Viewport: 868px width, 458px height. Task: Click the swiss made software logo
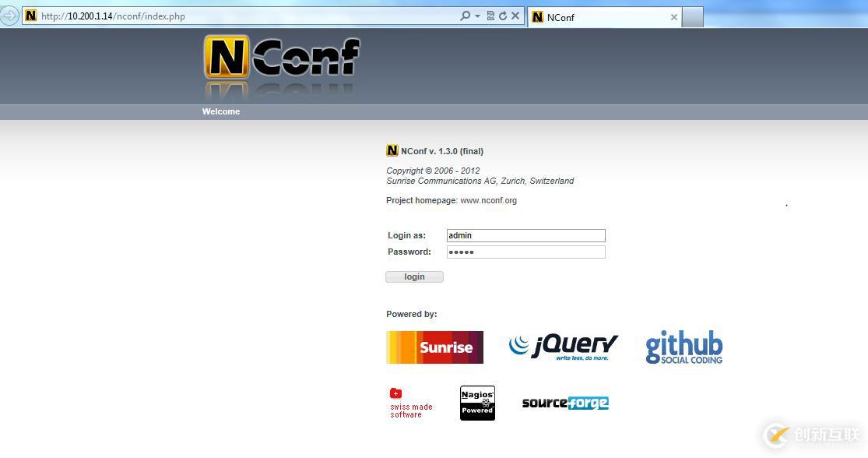pyautogui.click(x=411, y=403)
